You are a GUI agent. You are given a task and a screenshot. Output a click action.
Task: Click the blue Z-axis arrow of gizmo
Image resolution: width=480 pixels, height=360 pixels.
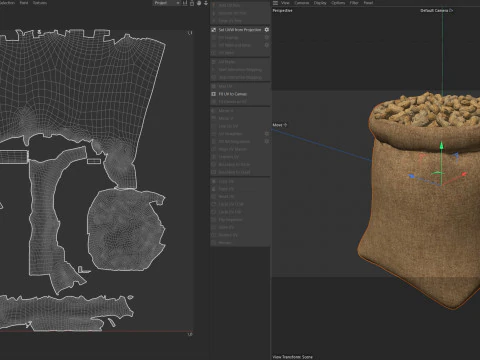pyautogui.click(x=412, y=176)
